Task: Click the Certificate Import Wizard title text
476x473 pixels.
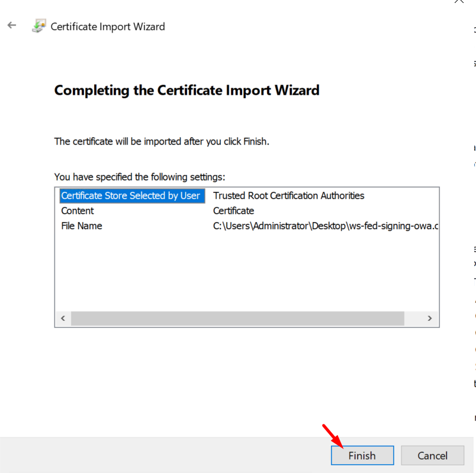Action: tap(108, 27)
